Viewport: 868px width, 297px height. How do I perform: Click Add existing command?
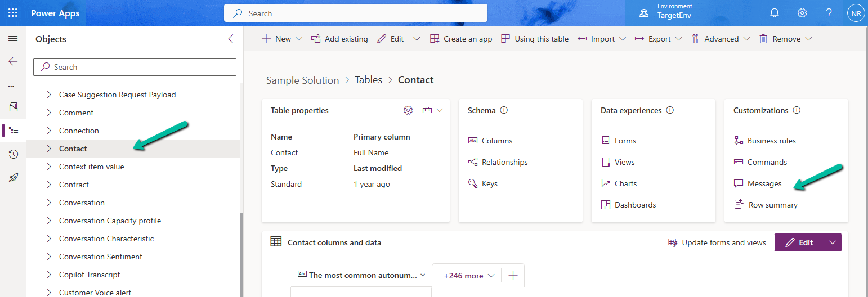point(339,39)
